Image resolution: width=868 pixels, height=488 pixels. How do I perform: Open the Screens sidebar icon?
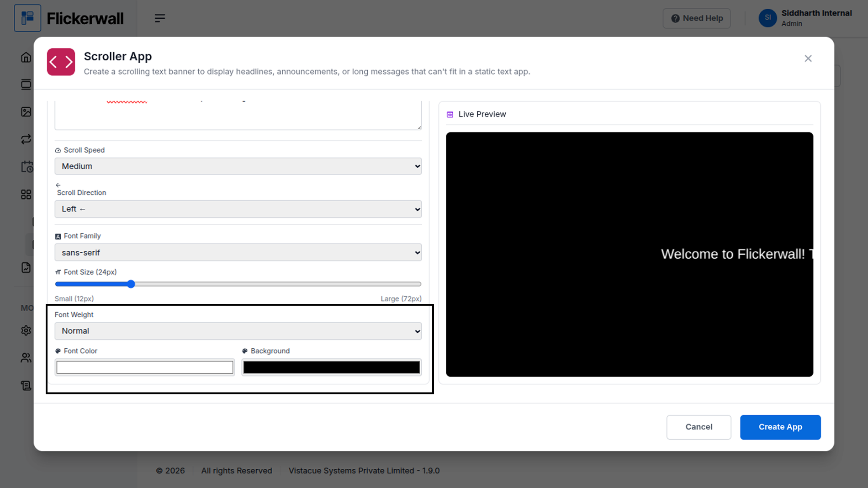[26, 85]
